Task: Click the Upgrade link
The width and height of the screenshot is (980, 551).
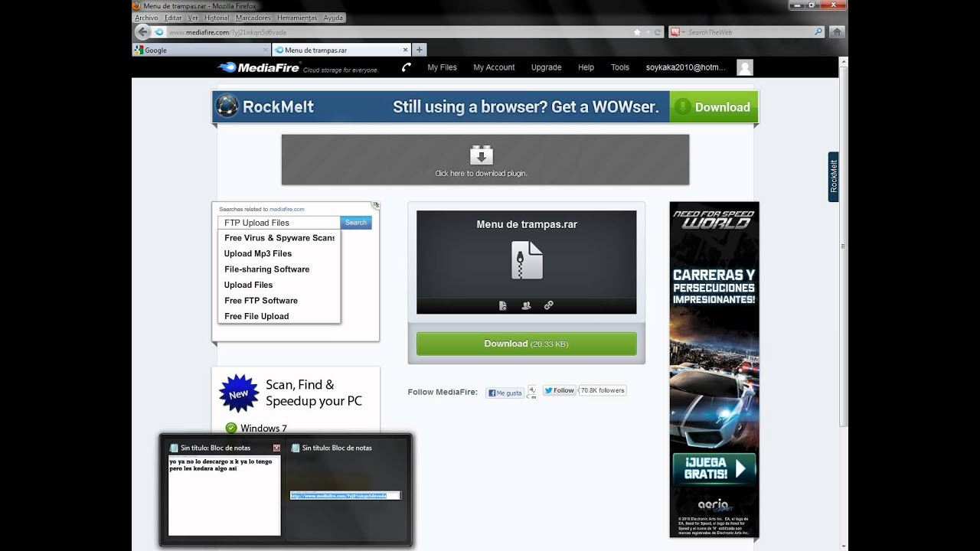Action: (x=546, y=67)
